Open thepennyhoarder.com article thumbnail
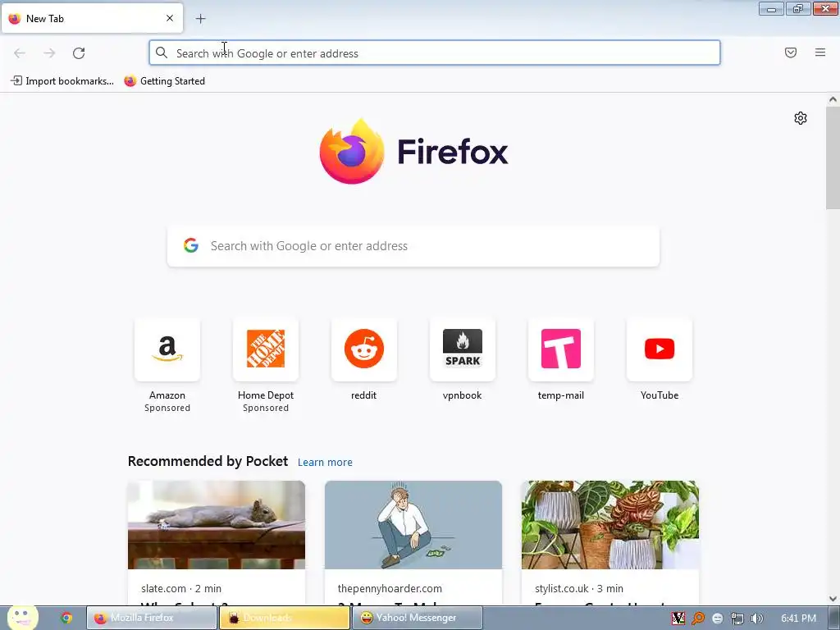840x630 pixels. 413,524
